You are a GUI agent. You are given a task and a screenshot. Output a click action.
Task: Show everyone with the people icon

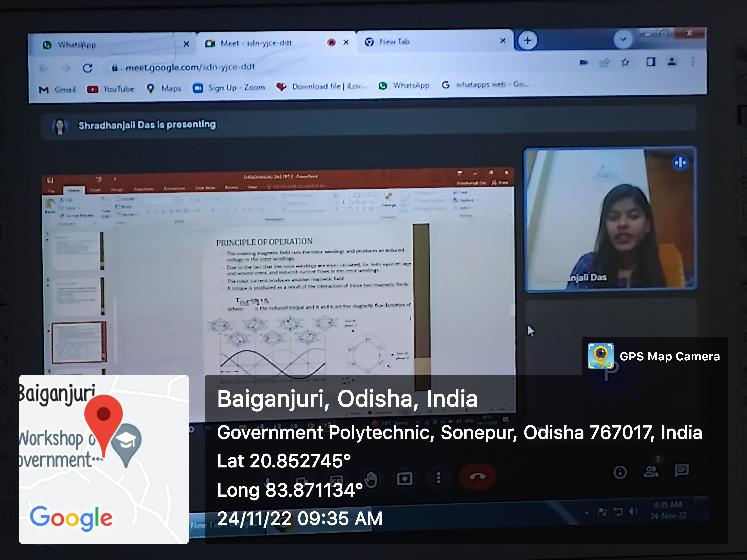tap(651, 471)
